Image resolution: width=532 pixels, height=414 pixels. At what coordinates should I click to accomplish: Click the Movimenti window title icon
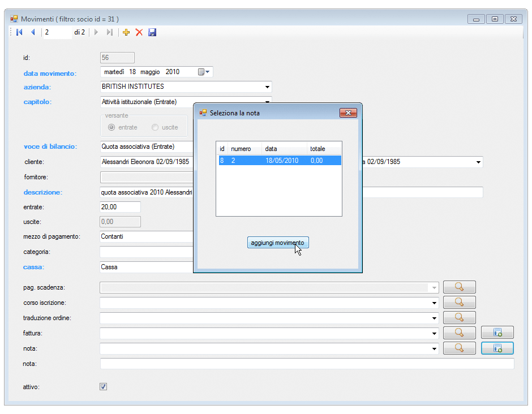click(14, 19)
